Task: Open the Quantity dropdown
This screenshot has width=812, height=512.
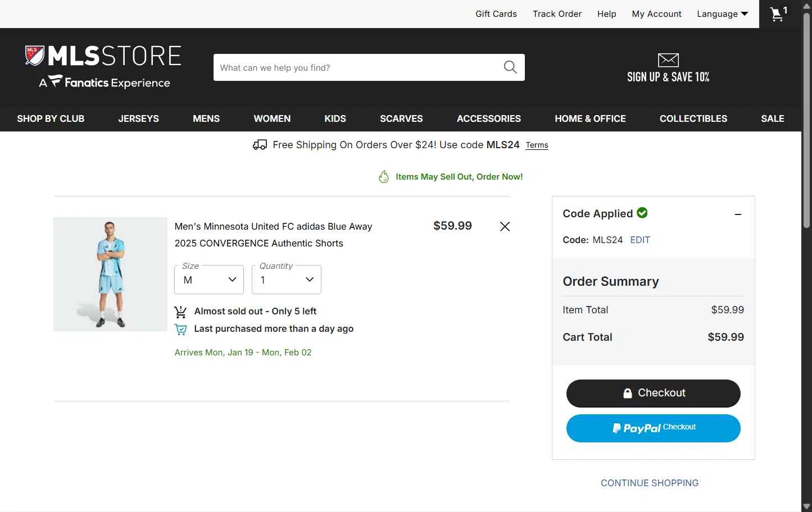Action: [287, 280]
